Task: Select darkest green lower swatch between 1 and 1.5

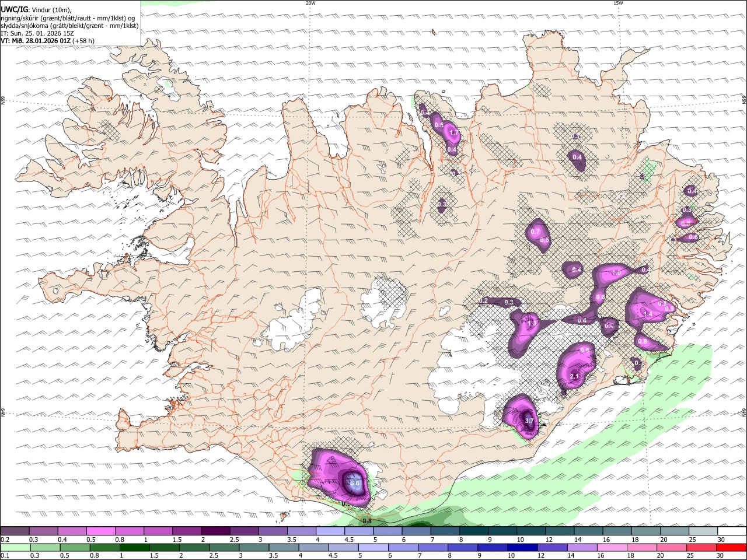Action: pos(134,547)
